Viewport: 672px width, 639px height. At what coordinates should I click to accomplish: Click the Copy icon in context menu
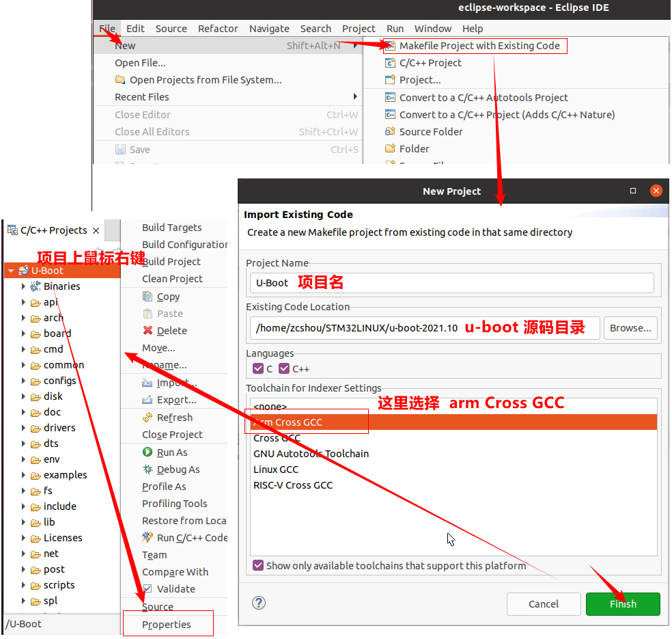[x=148, y=297]
